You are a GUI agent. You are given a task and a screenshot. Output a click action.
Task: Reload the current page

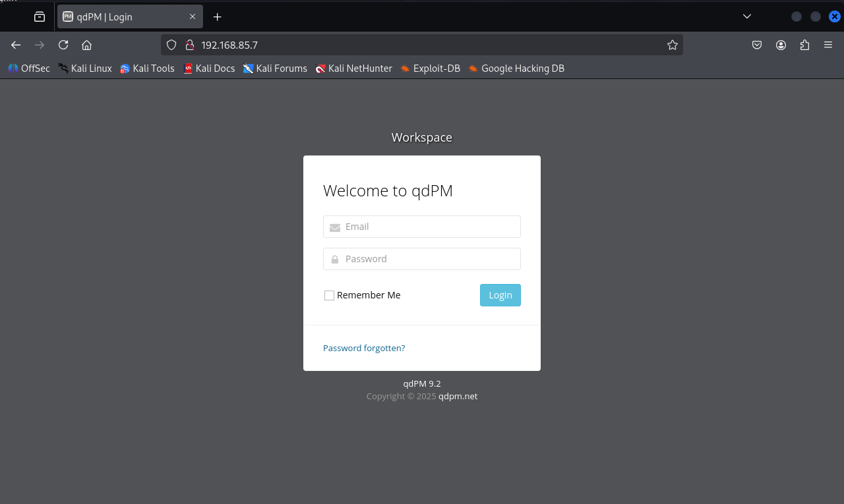[63, 45]
